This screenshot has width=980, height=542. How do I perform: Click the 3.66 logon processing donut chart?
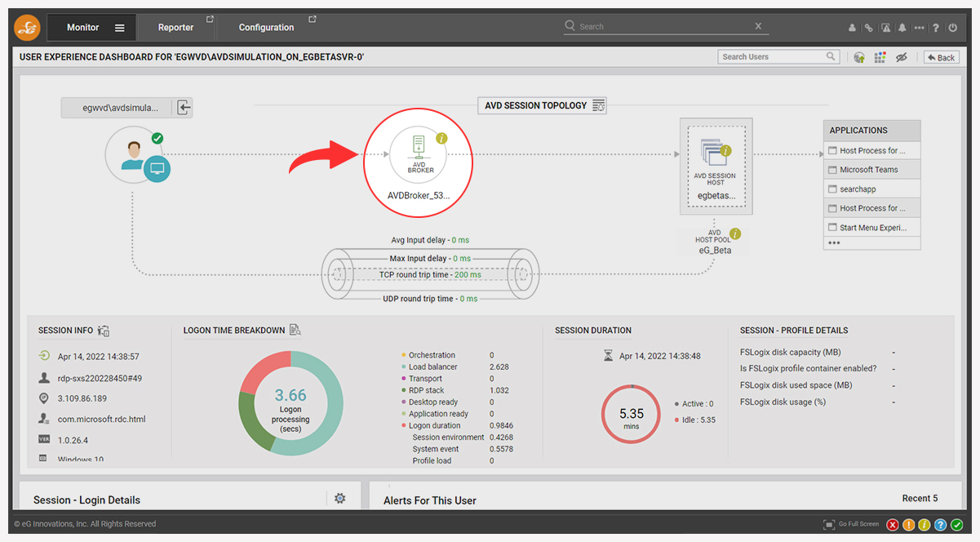tap(290, 402)
